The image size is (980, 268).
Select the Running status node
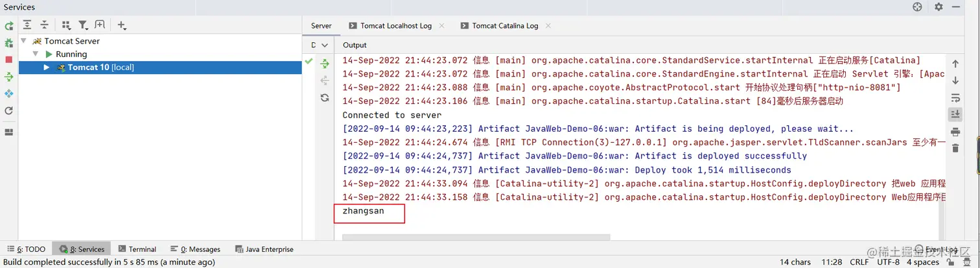click(71, 54)
